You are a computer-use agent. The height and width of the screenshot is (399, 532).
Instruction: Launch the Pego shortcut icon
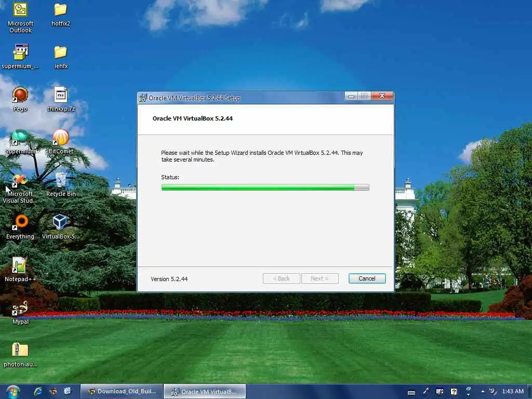[x=20, y=99]
